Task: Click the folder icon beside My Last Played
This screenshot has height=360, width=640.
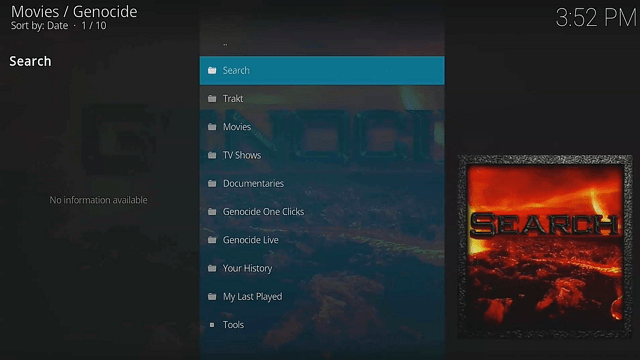Action: pos(212,297)
